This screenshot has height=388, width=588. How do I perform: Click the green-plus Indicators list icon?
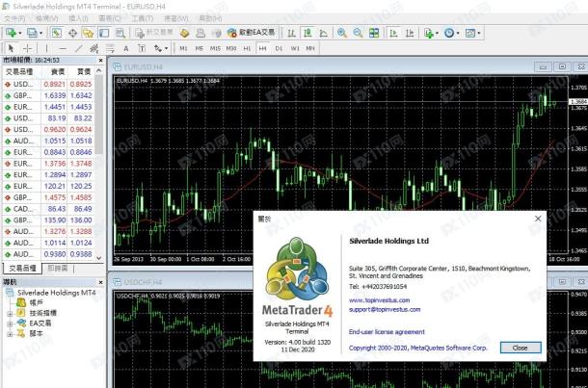click(429, 33)
